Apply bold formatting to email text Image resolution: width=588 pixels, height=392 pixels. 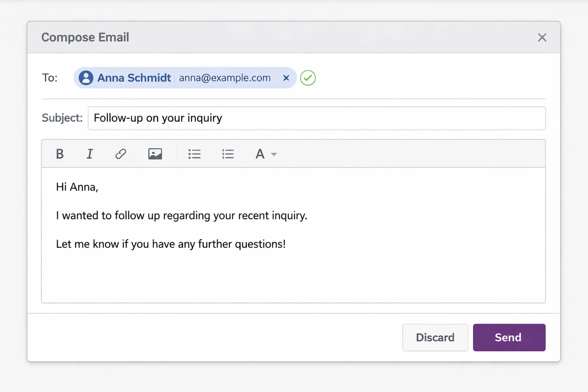[60, 154]
